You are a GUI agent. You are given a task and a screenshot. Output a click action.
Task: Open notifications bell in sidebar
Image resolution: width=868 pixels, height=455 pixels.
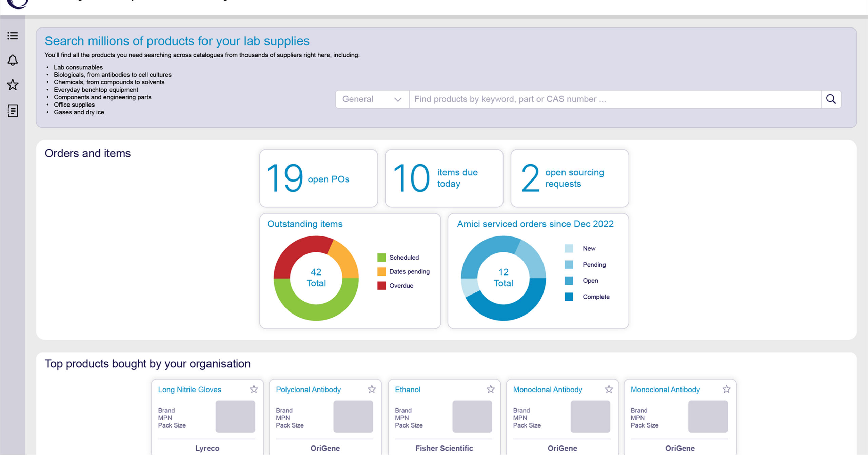coord(13,60)
